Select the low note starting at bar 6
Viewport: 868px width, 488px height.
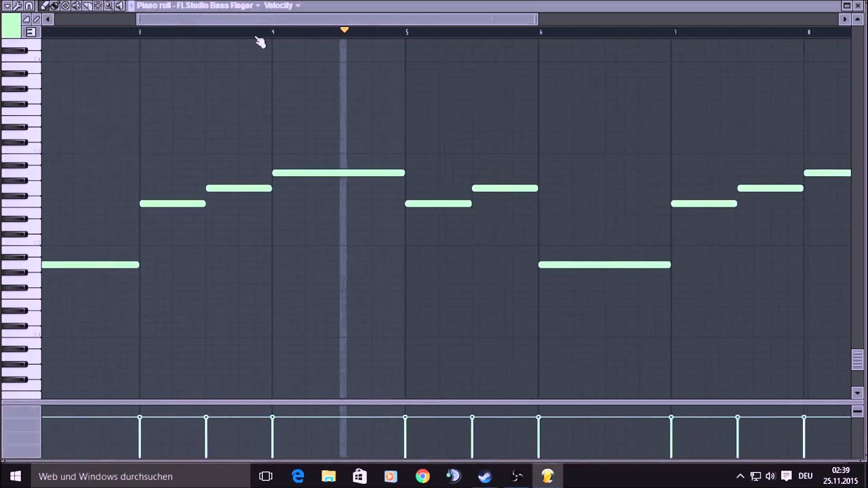[604, 264]
